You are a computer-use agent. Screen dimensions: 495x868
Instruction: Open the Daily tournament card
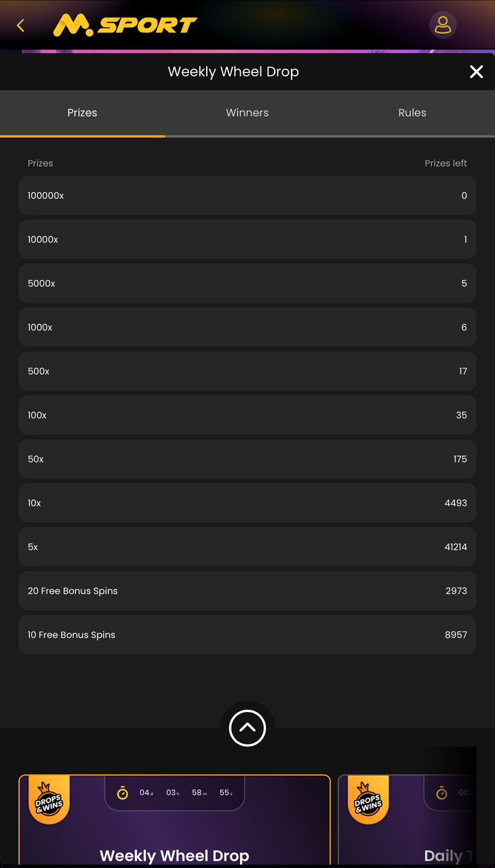click(x=407, y=821)
